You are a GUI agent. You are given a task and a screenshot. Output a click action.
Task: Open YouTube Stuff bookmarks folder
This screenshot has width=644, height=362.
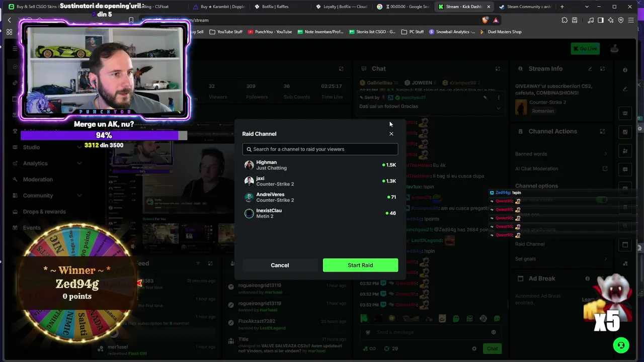coord(226,32)
